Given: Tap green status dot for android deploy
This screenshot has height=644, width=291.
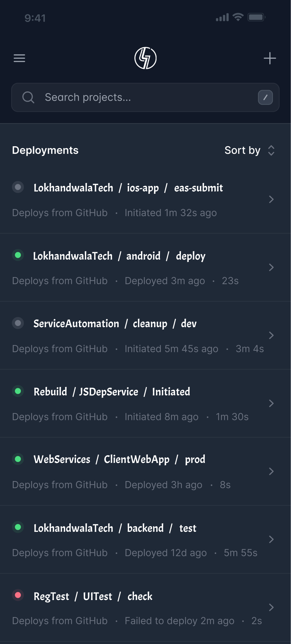Looking at the screenshot, I should click(18, 255).
